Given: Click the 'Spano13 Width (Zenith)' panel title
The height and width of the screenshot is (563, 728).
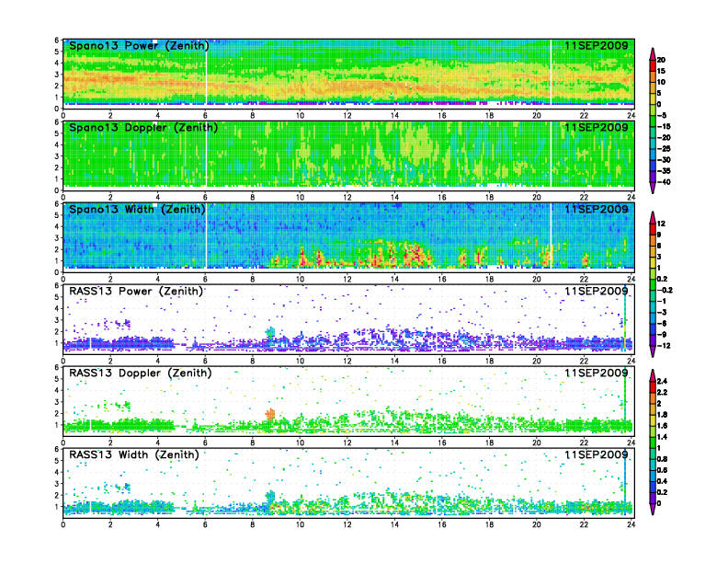Looking at the screenshot, I should pyautogui.click(x=137, y=210).
